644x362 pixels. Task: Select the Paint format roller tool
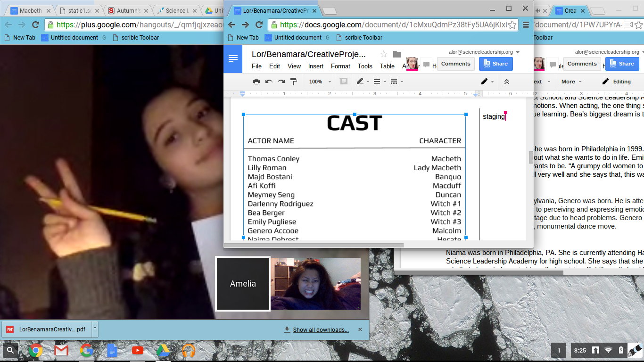point(294,82)
